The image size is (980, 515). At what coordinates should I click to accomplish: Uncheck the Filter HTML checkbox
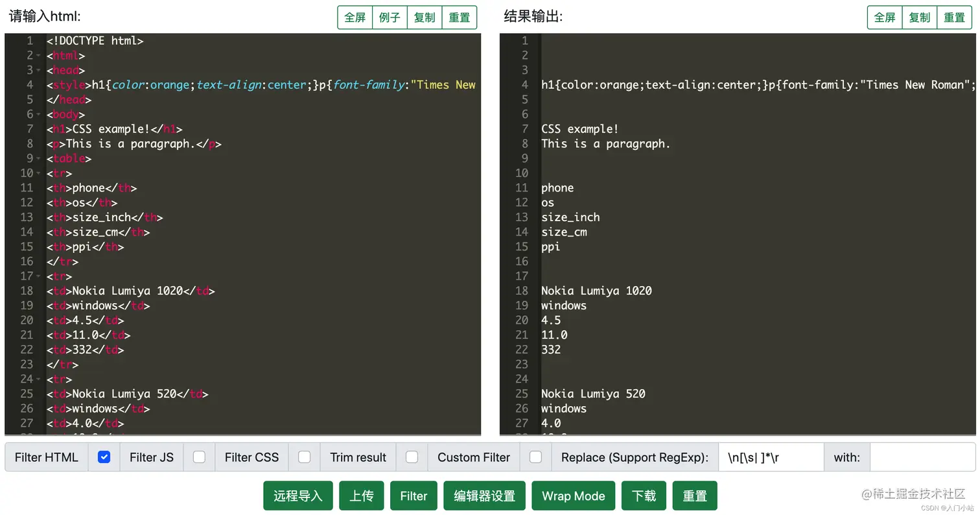click(x=104, y=457)
